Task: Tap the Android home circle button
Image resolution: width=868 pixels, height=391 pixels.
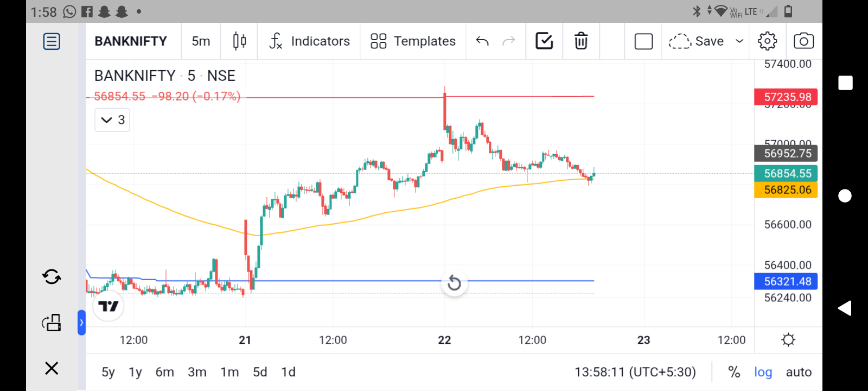Action: (x=845, y=195)
